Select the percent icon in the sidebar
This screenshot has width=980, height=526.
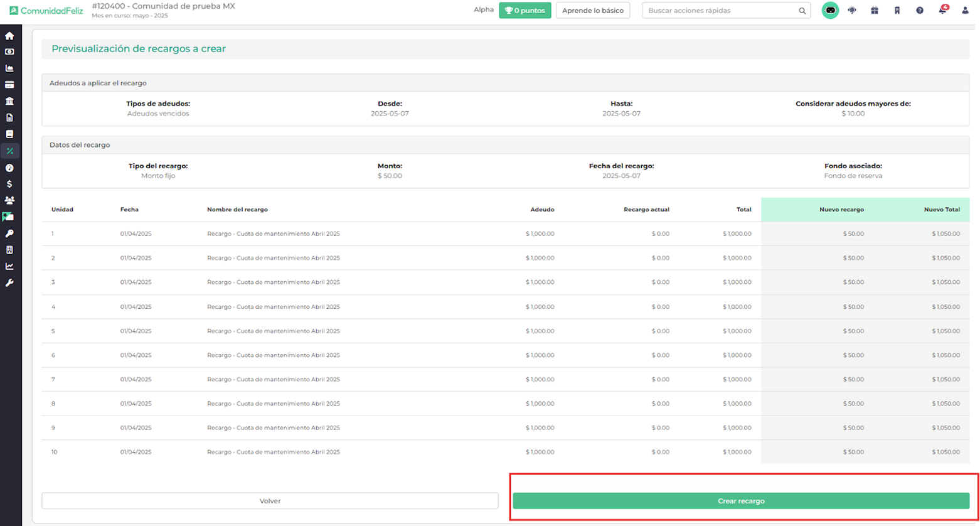click(x=9, y=151)
